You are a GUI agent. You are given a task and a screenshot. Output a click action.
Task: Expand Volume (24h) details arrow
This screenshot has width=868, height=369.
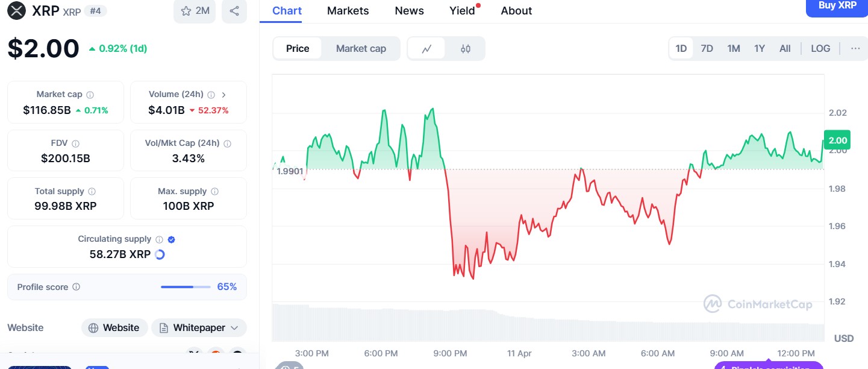[x=224, y=95]
